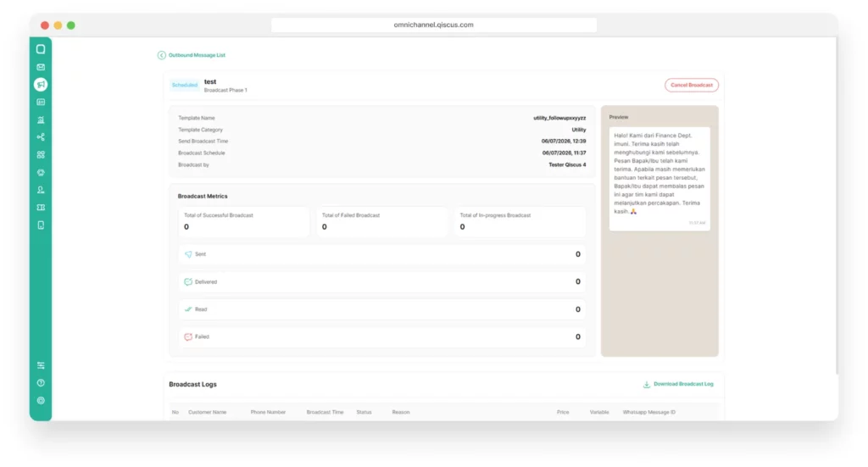Click the Read count value 0
868x467 pixels.
[x=578, y=309]
